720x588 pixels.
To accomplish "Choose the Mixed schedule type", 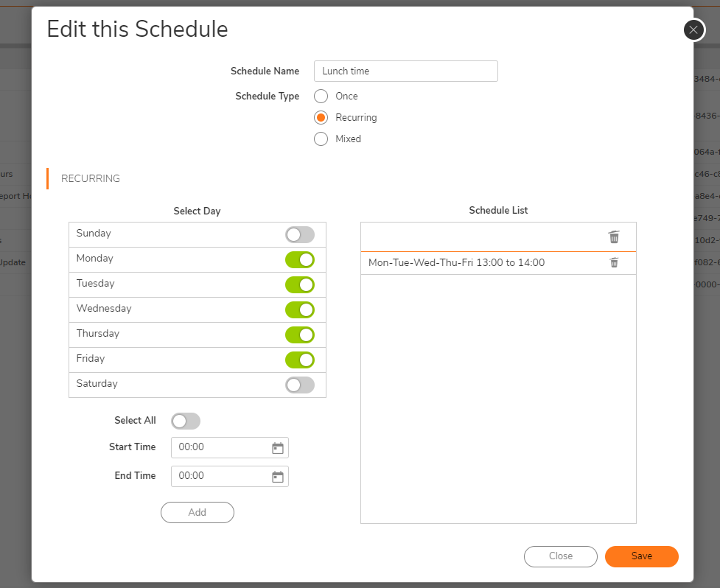I will tap(321, 139).
